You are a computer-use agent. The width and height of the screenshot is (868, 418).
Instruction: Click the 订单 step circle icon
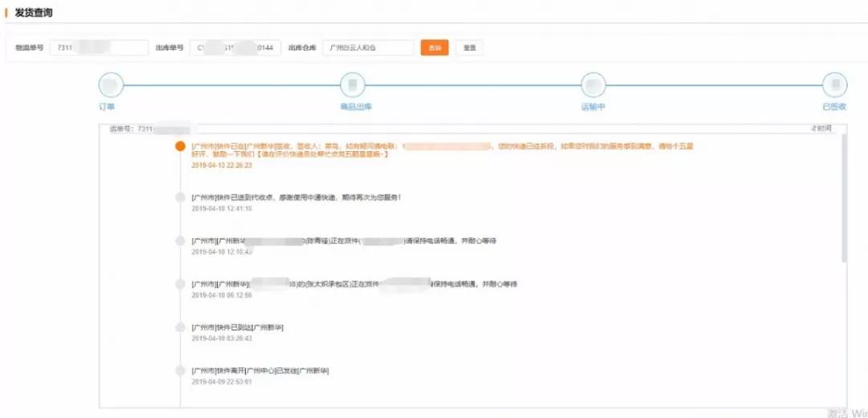click(x=111, y=85)
